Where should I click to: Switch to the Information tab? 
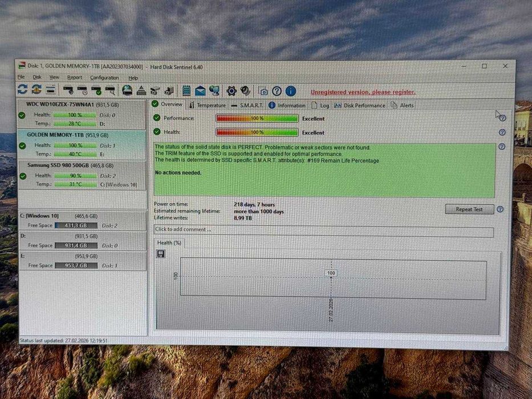(287, 105)
